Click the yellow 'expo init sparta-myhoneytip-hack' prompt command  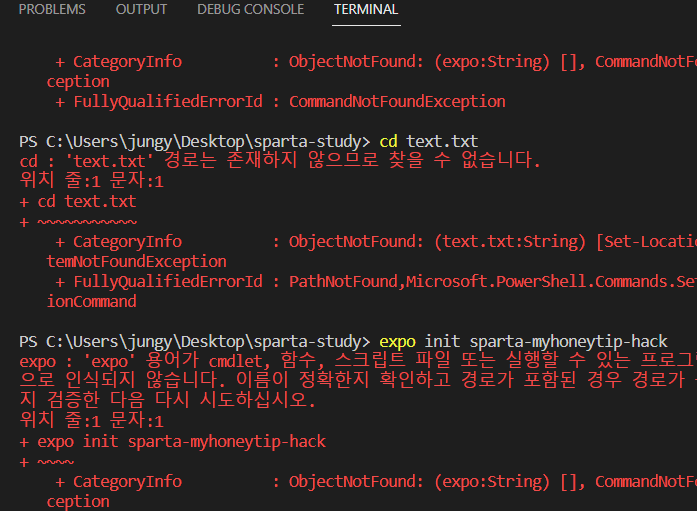[x=523, y=341]
